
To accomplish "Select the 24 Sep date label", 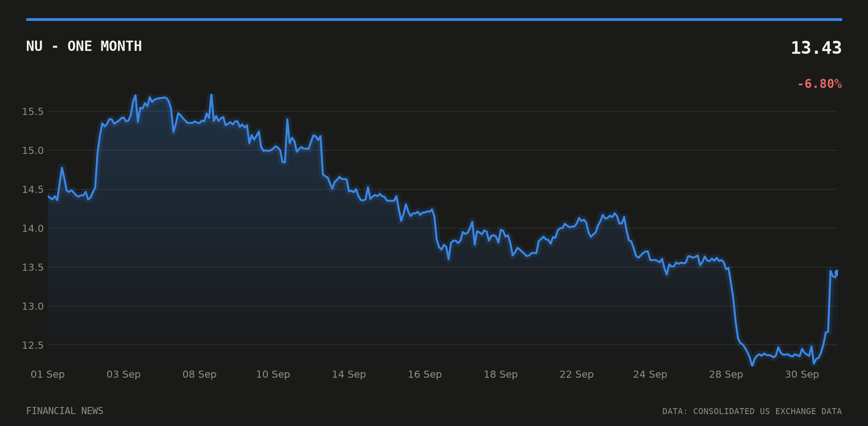I will click(650, 374).
